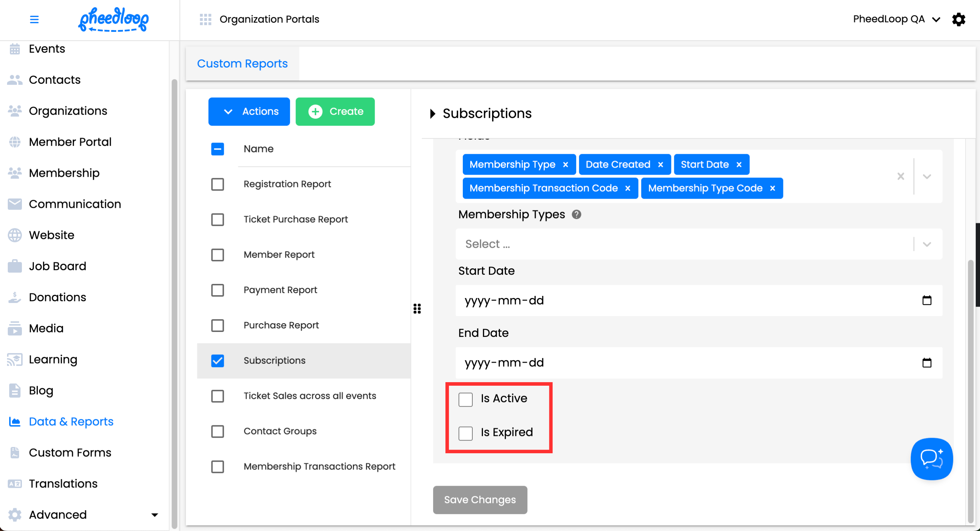Expand the Membership Types select dropdown
Viewport: 980px width, 531px height.
click(926, 244)
